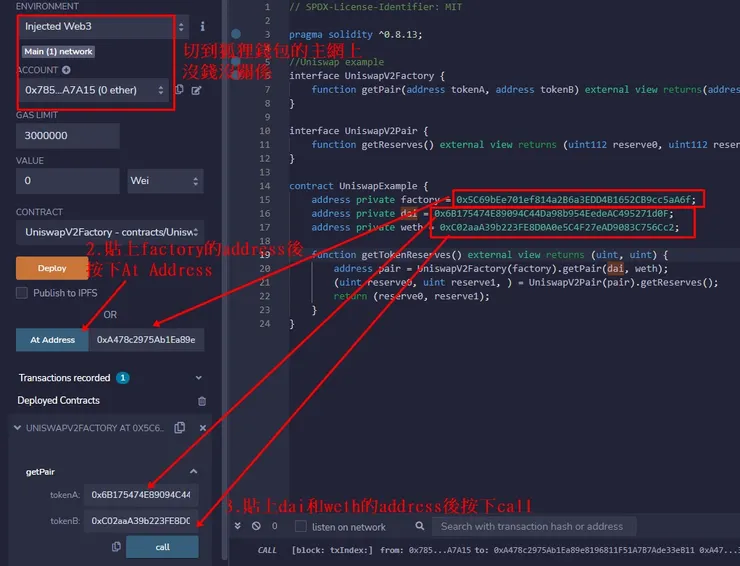The height and width of the screenshot is (566, 740).
Task: Click the blue call button
Action: [x=162, y=547]
